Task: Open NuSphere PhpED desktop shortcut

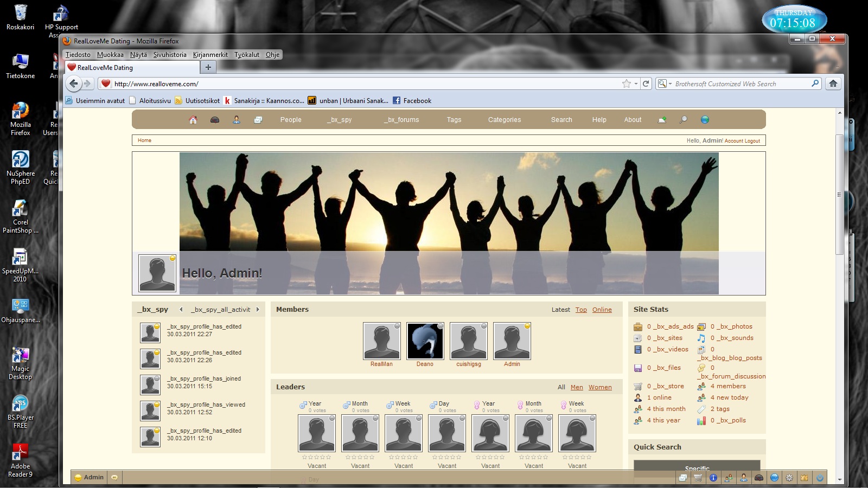Action: (x=21, y=168)
